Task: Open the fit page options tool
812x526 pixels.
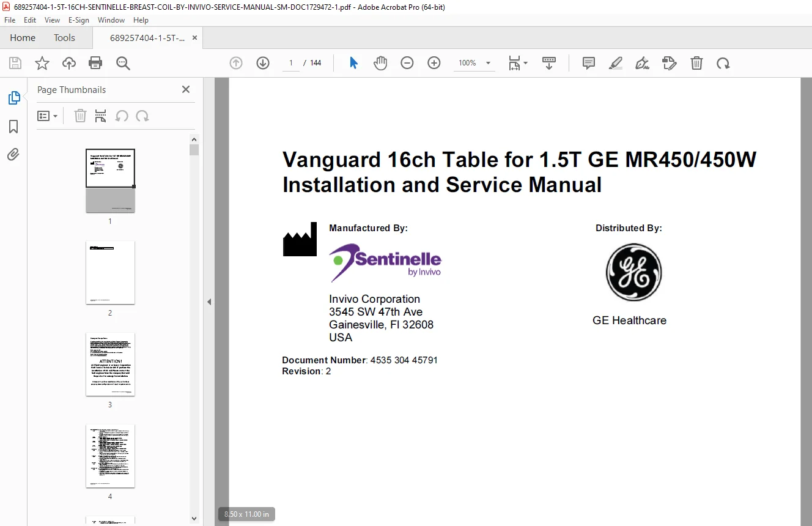Action: (x=514, y=63)
